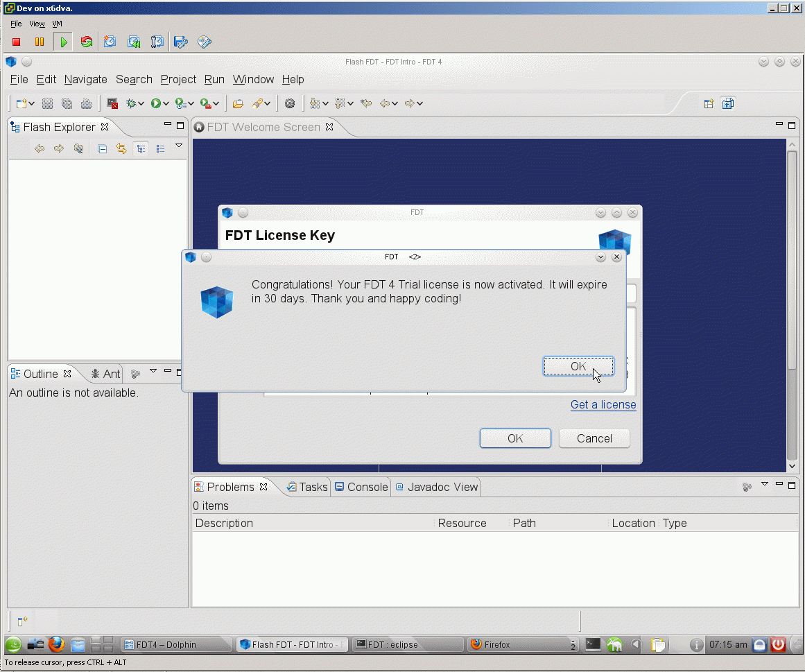
Task: Open the search tool dropdown arrow
Action: (267, 104)
